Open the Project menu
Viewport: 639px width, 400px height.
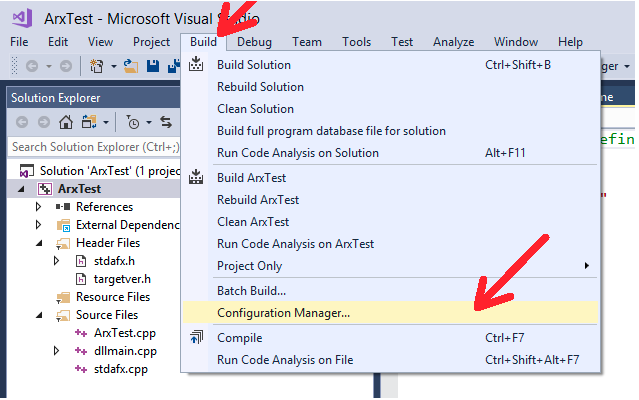tap(152, 42)
